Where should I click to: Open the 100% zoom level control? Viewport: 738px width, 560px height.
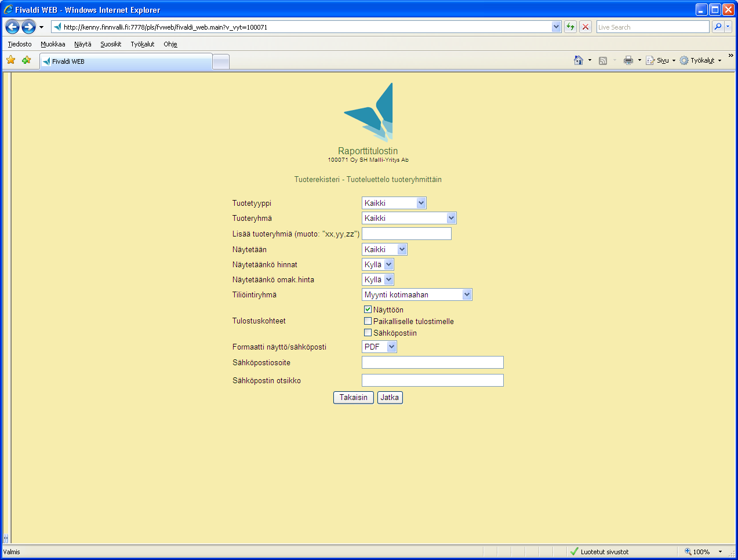point(703,552)
